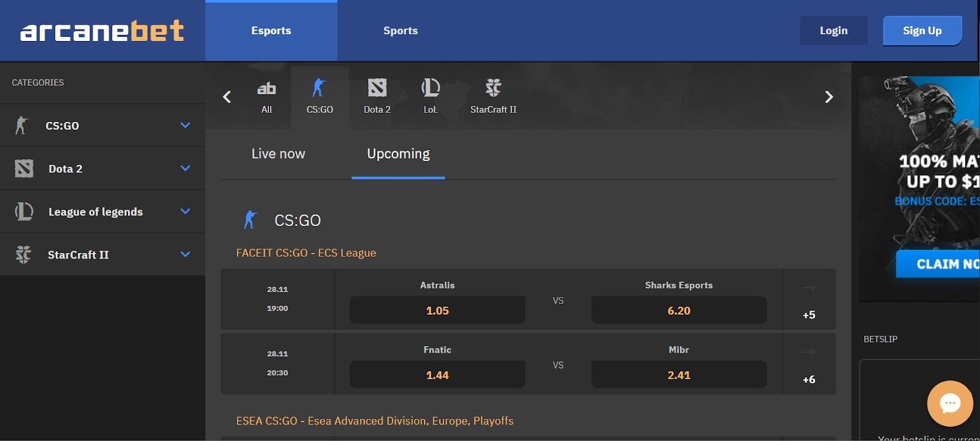Select StarCraft II sidebar text
980x441 pixels.
click(x=78, y=254)
